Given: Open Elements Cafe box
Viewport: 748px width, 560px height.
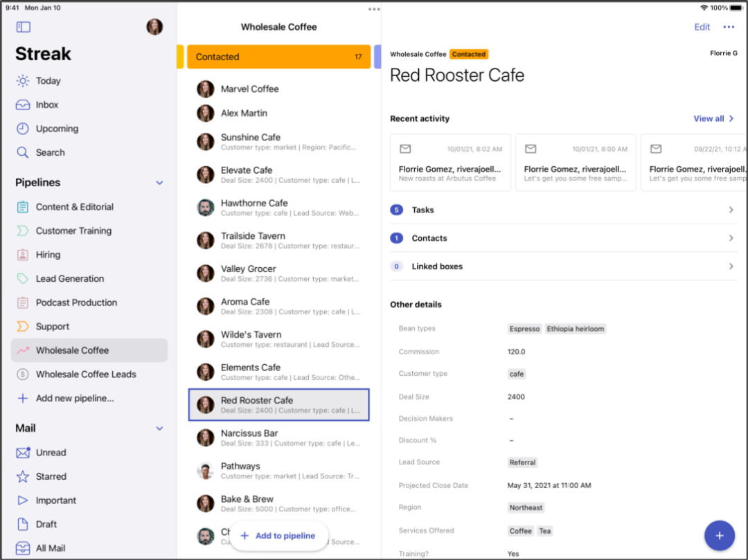Looking at the screenshot, I should pyautogui.click(x=278, y=372).
